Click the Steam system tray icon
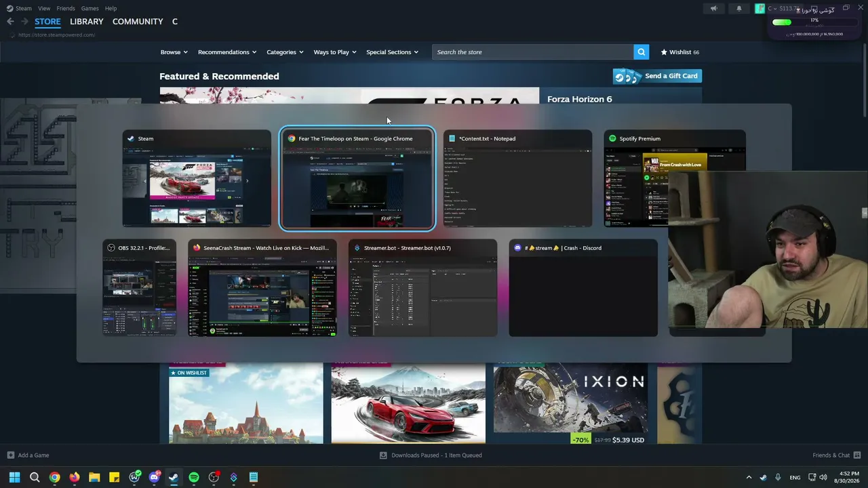Image resolution: width=868 pixels, height=488 pixels. [x=764, y=477]
